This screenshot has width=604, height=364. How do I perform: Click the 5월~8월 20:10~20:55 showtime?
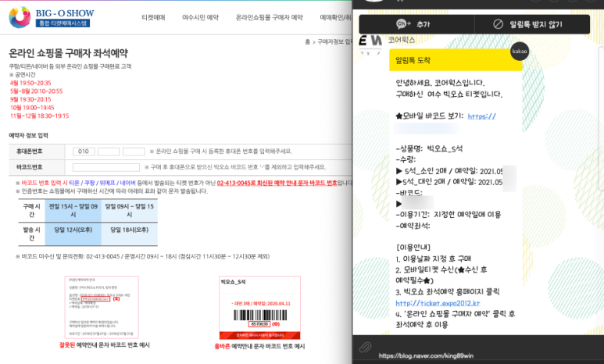[x=36, y=91]
